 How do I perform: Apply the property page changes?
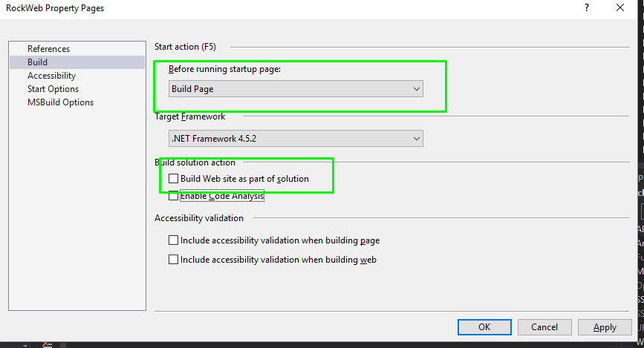605,327
